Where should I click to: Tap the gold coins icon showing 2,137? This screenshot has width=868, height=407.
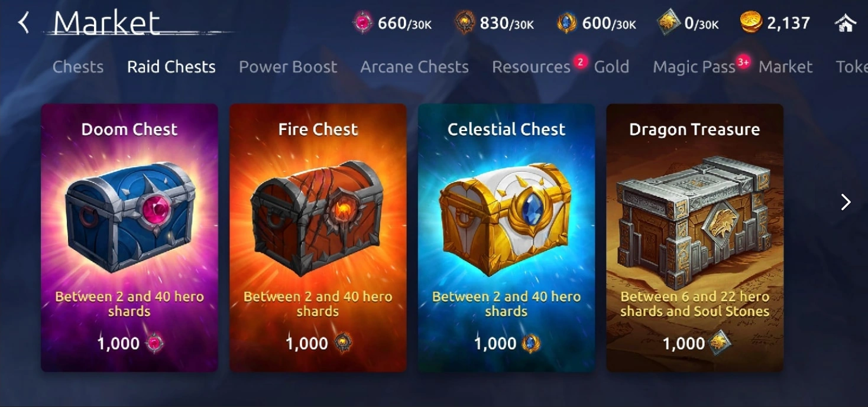tap(750, 23)
